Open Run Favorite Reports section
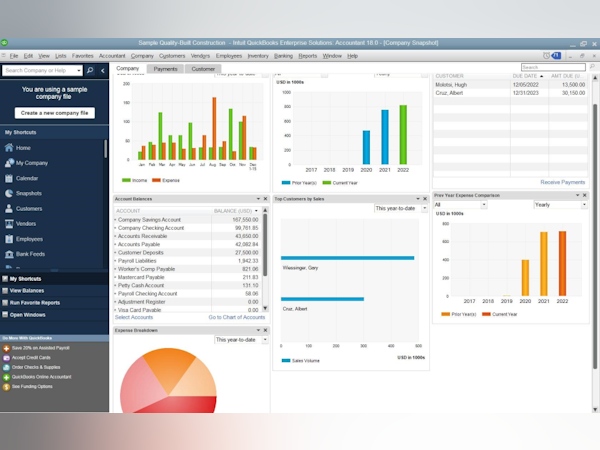The height and width of the screenshot is (450, 600). 54,303
